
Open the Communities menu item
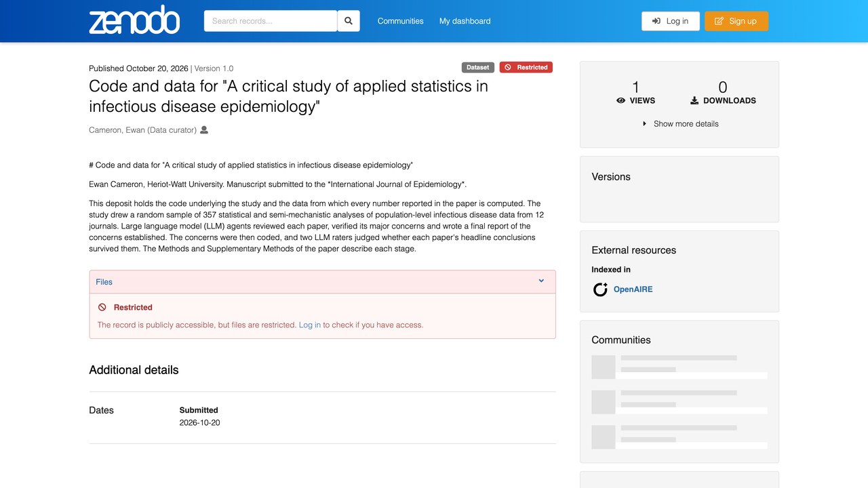pyautogui.click(x=401, y=21)
